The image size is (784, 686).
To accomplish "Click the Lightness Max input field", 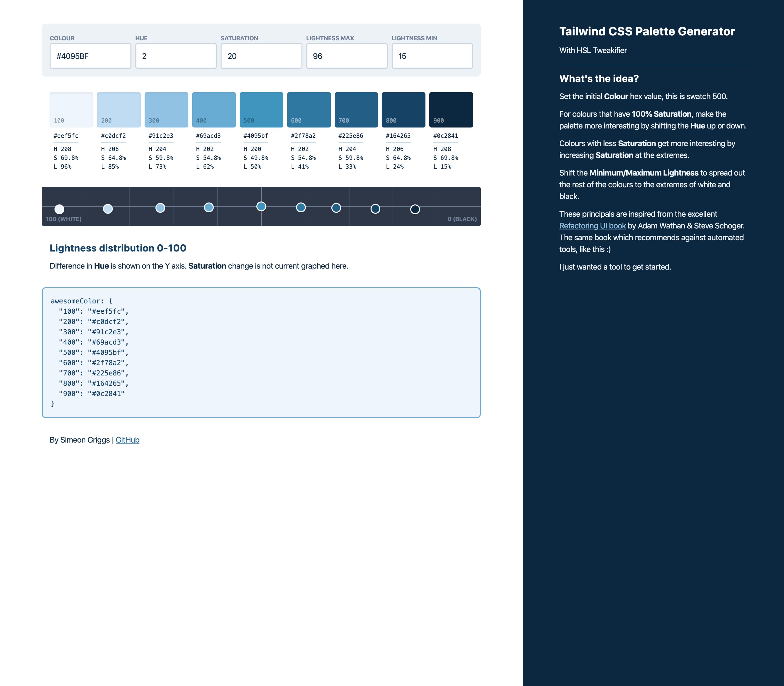I will tap(347, 56).
